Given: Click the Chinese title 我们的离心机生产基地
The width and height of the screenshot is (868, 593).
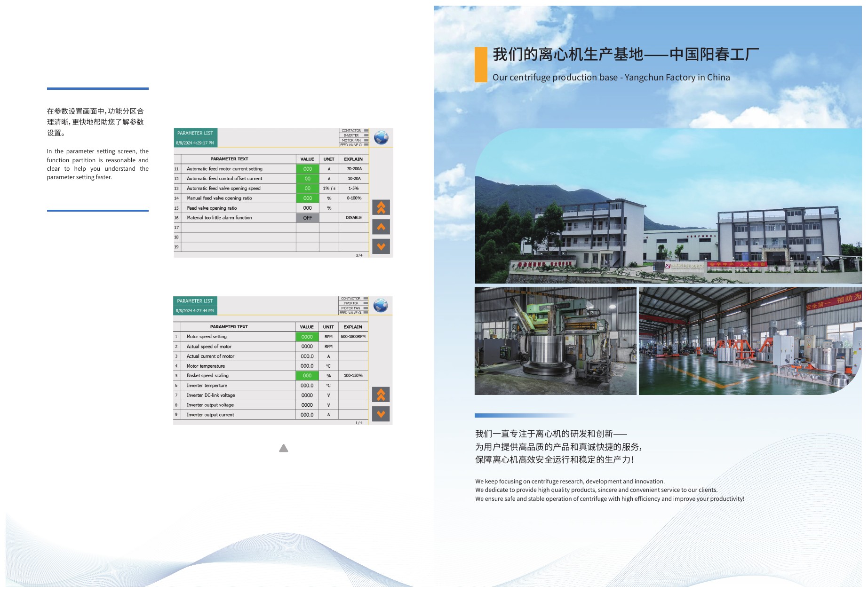Looking at the screenshot, I should coord(626,55).
